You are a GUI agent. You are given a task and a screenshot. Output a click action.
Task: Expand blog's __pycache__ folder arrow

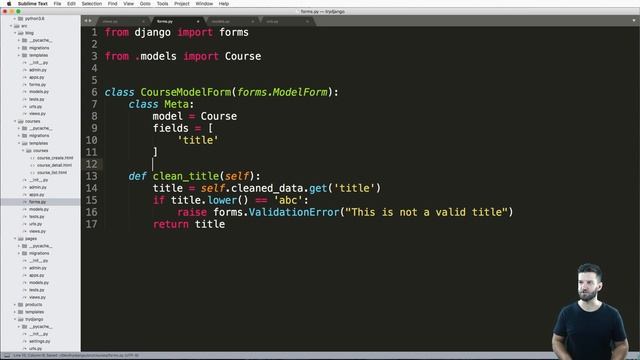coord(19,40)
